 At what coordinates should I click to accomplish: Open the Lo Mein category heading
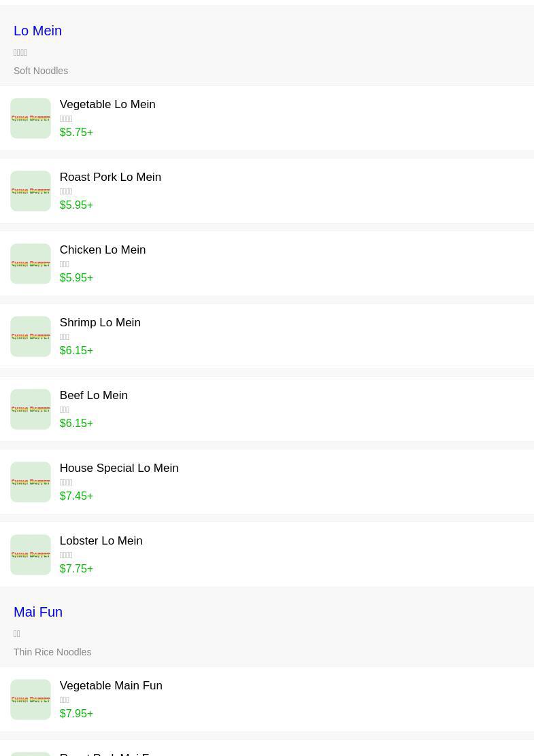37,31
